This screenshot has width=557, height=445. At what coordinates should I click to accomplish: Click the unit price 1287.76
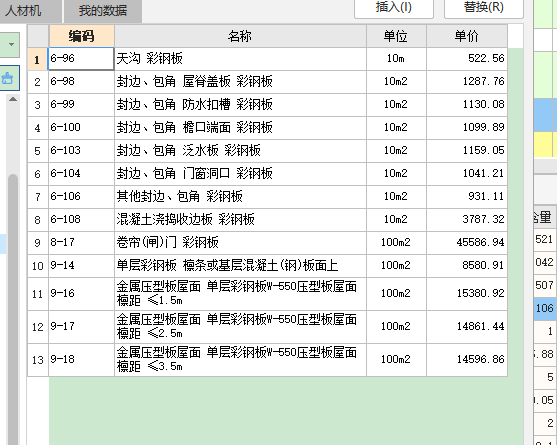[x=467, y=82]
